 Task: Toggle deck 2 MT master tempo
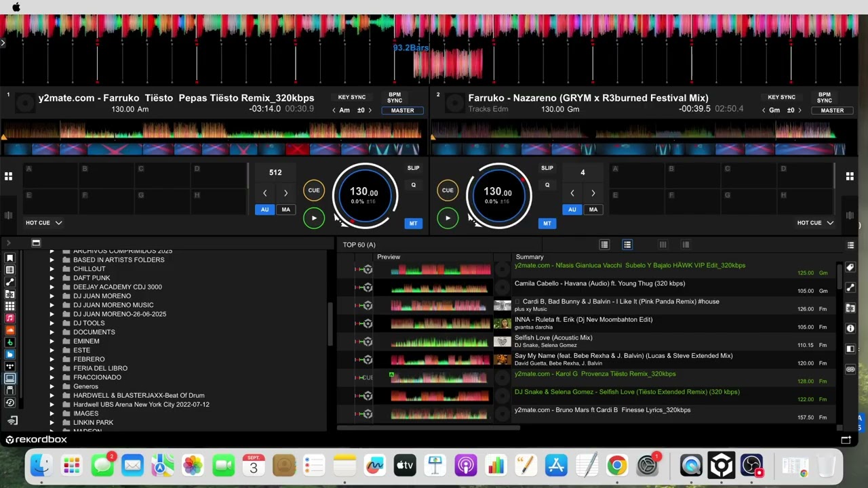547,223
